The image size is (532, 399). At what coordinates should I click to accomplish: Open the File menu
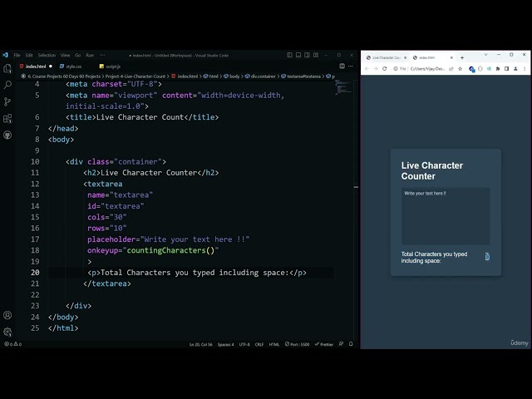coord(17,56)
